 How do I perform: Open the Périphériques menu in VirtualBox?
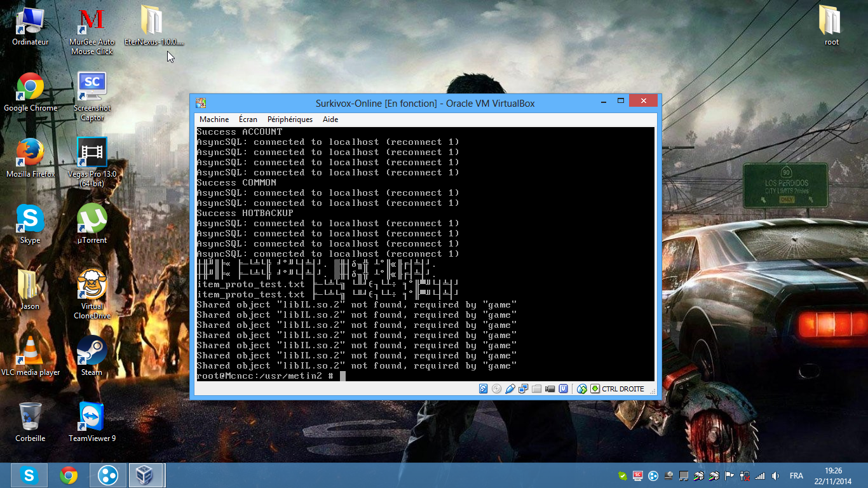point(290,119)
